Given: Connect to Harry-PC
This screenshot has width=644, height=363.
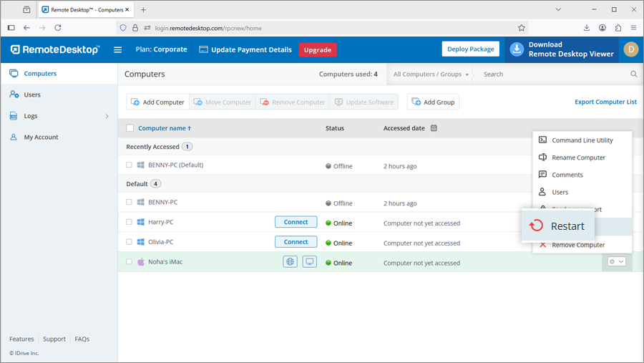Looking at the screenshot, I should pyautogui.click(x=296, y=222).
